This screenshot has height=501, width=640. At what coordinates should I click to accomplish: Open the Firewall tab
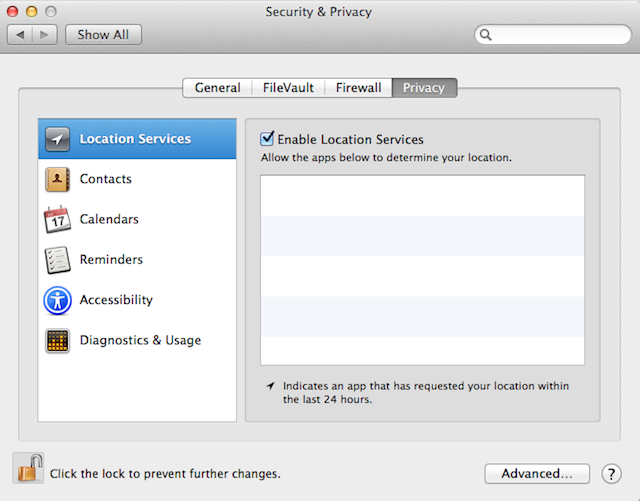[x=358, y=88]
